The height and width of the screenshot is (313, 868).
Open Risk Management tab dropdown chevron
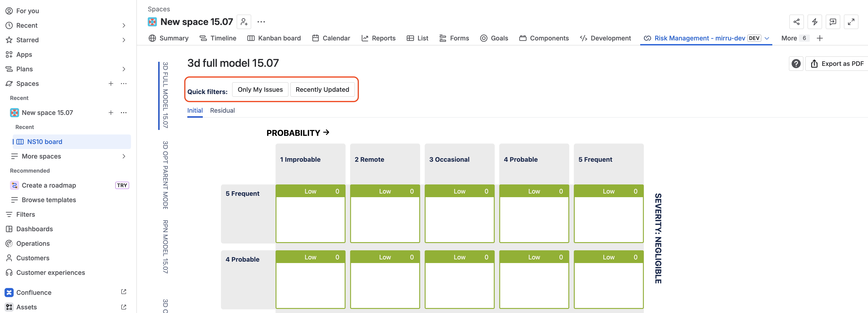pos(767,38)
